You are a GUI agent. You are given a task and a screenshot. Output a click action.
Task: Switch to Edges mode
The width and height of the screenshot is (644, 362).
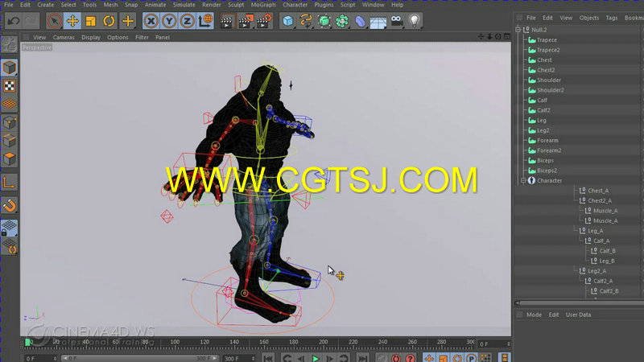[9, 140]
